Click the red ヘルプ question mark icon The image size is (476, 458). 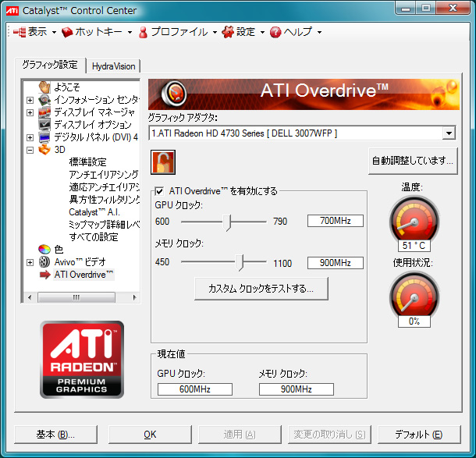[275, 32]
